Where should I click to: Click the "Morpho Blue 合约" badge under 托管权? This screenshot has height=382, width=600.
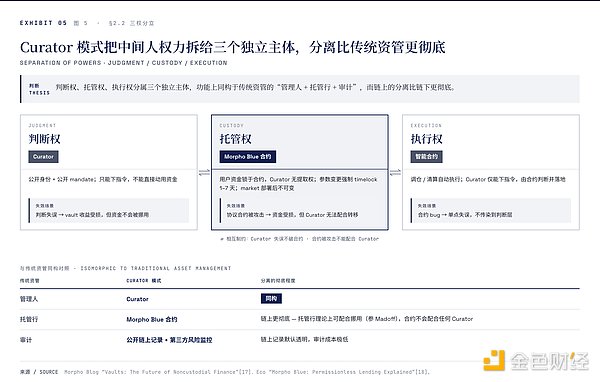click(248, 157)
